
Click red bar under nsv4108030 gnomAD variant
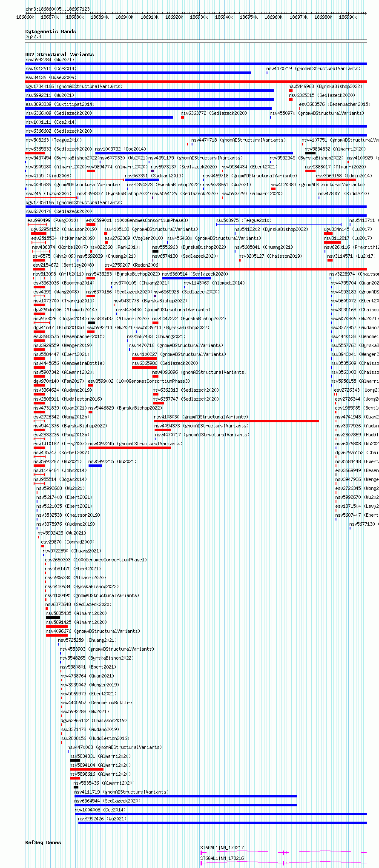(x=236, y=421)
